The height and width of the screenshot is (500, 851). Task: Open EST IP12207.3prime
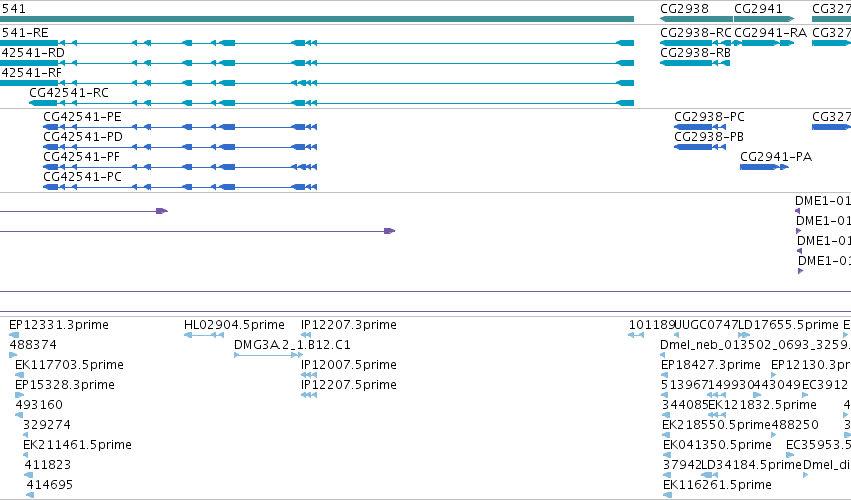349,325
